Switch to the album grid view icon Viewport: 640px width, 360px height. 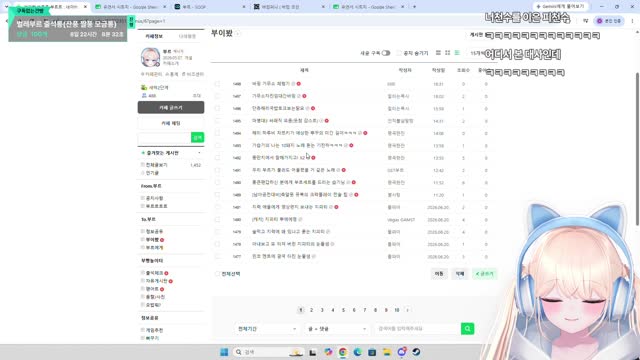[447, 53]
